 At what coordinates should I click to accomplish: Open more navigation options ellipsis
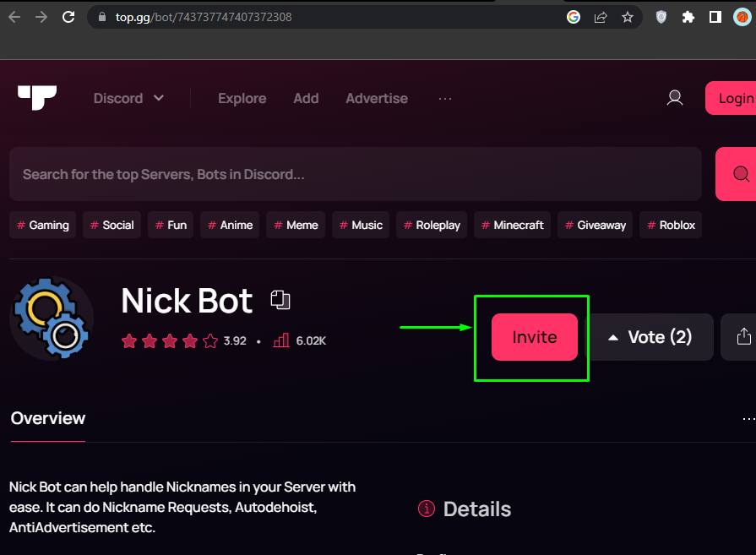pos(445,99)
